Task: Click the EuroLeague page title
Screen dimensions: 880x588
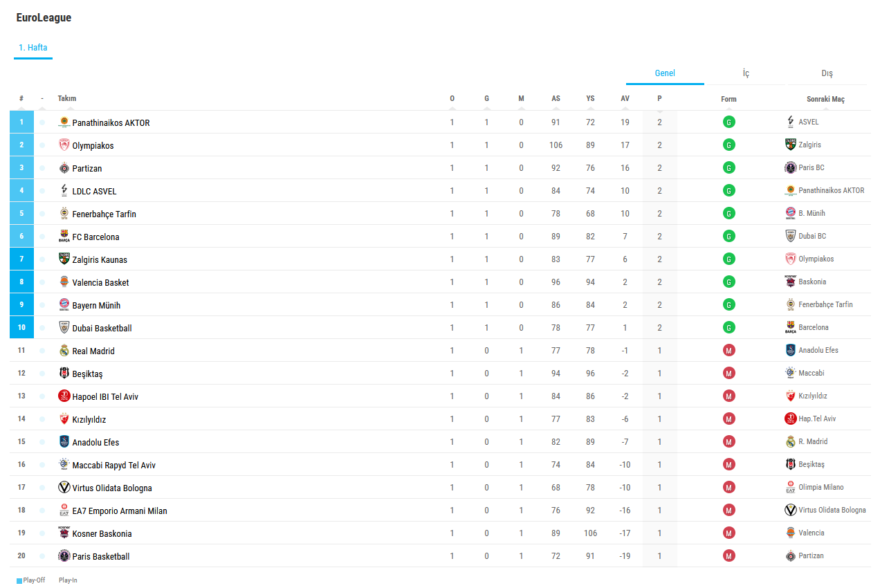Action: (x=44, y=18)
